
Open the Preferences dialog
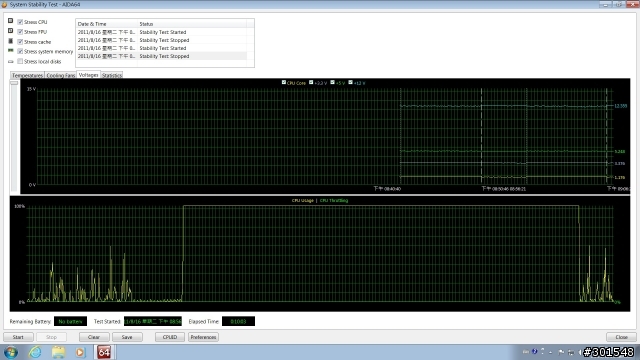coord(203,337)
